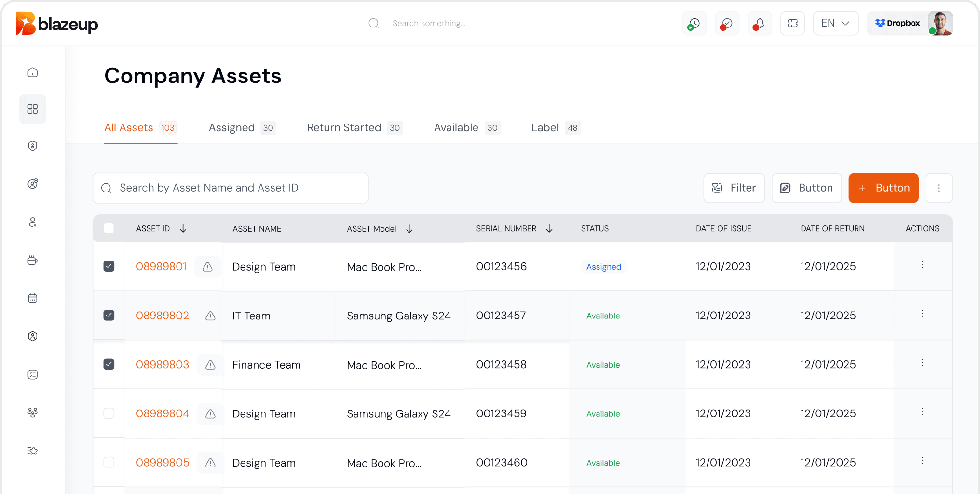This screenshot has height=494, width=980.
Task: Open the ticket icon in top bar
Action: (x=792, y=23)
